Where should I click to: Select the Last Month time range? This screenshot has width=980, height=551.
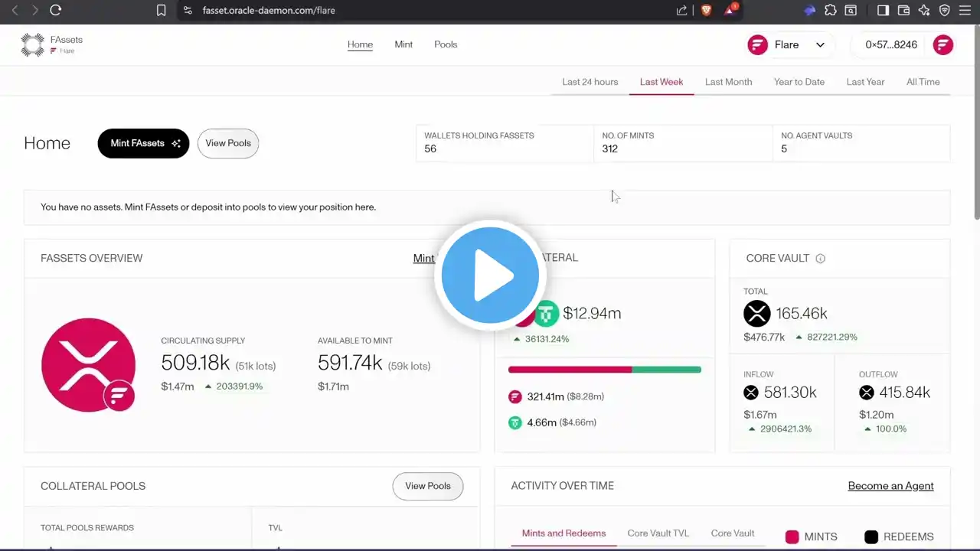point(729,82)
